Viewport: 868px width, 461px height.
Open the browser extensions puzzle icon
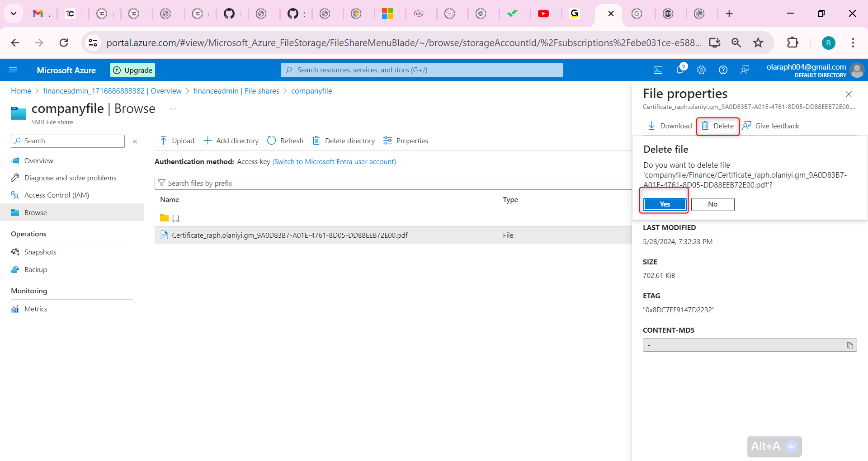[x=793, y=42]
